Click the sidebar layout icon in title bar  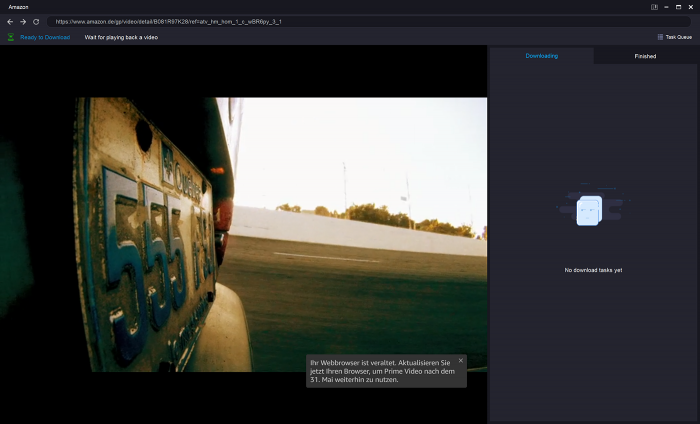(x=654, y=7)
